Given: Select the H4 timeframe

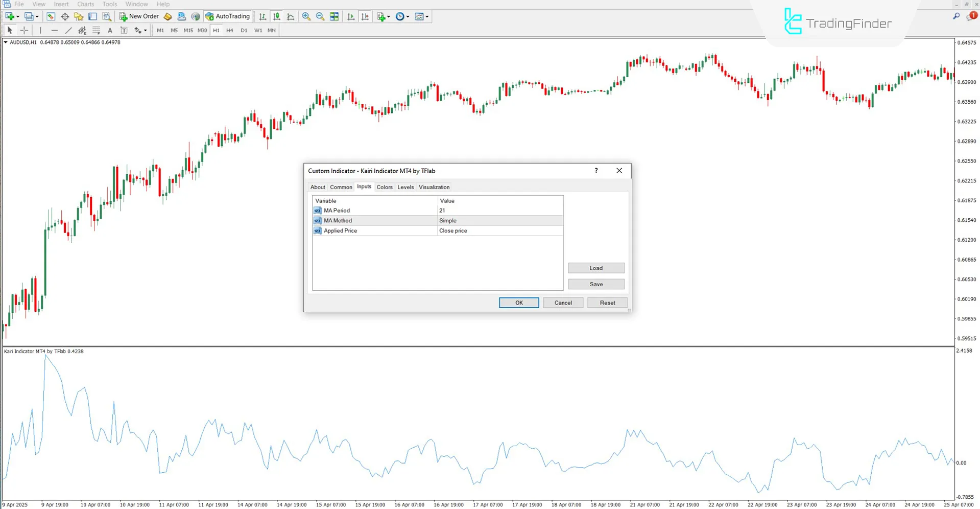Looking at the screenshot, I should point(229,30).
